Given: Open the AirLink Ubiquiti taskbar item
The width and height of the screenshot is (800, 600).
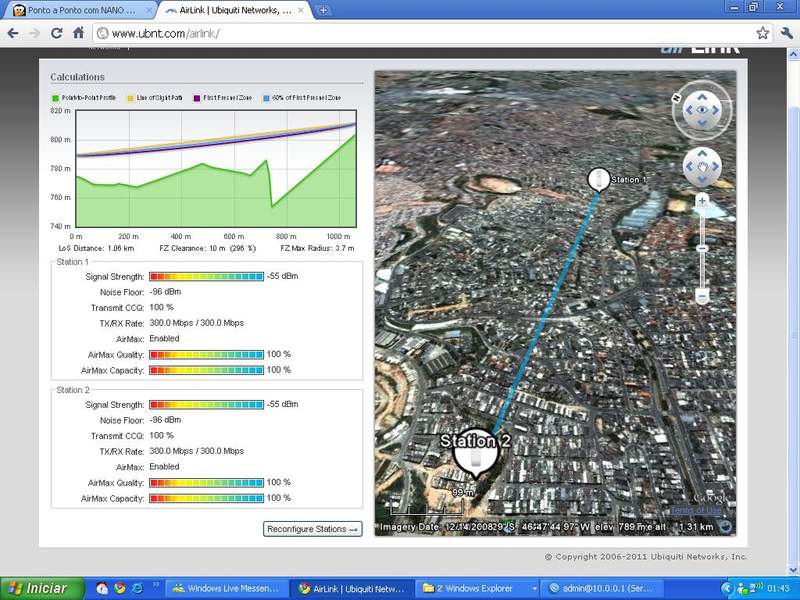Looking at the screenshot, I should (353, 589).
